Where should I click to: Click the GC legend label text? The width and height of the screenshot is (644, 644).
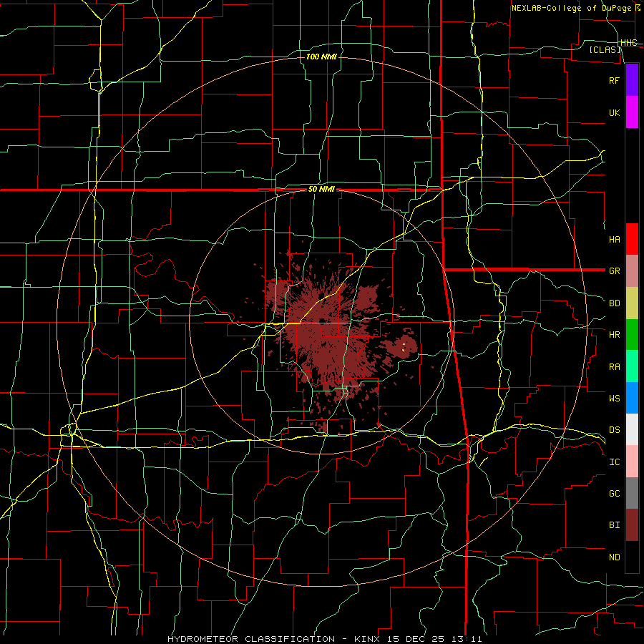[614, 493]
